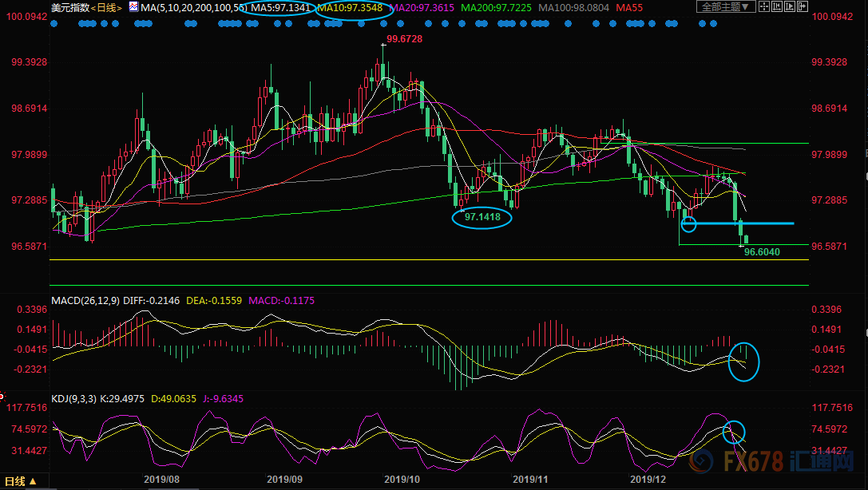Open the 日线 period selector in the bottom corner
This screenshot has width=868, height=490.
21,481
